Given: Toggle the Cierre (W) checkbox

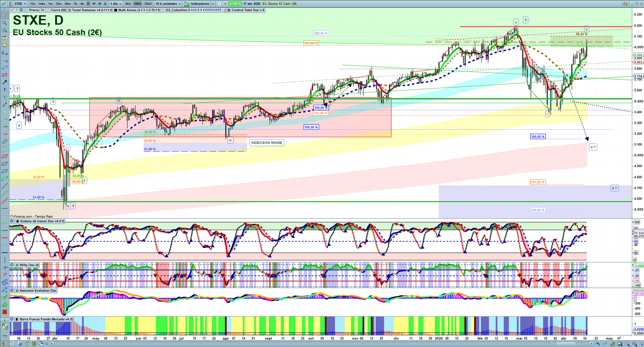Looking at the screenshot, I should (x=48, y=10).
